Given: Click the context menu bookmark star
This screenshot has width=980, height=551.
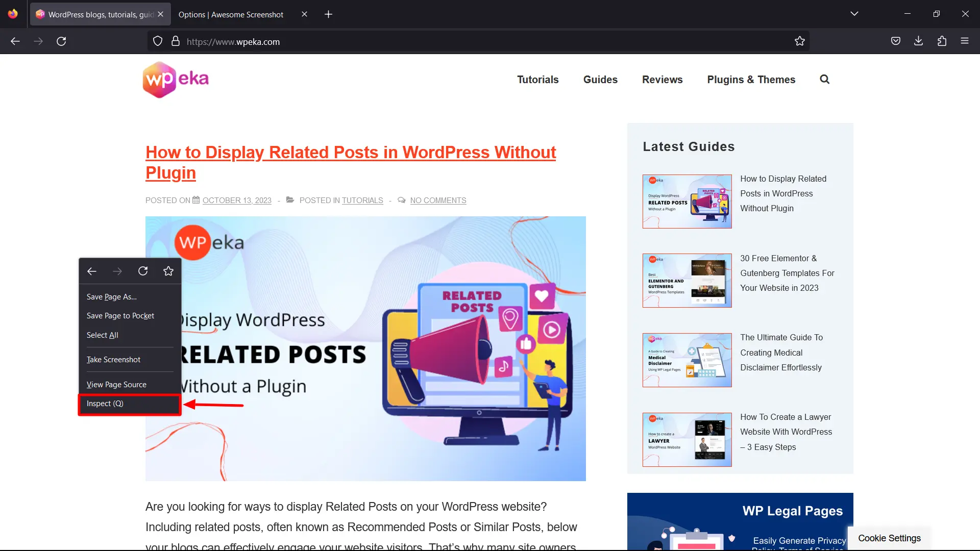Looking at the screenshot, I should tap(168, 271).
